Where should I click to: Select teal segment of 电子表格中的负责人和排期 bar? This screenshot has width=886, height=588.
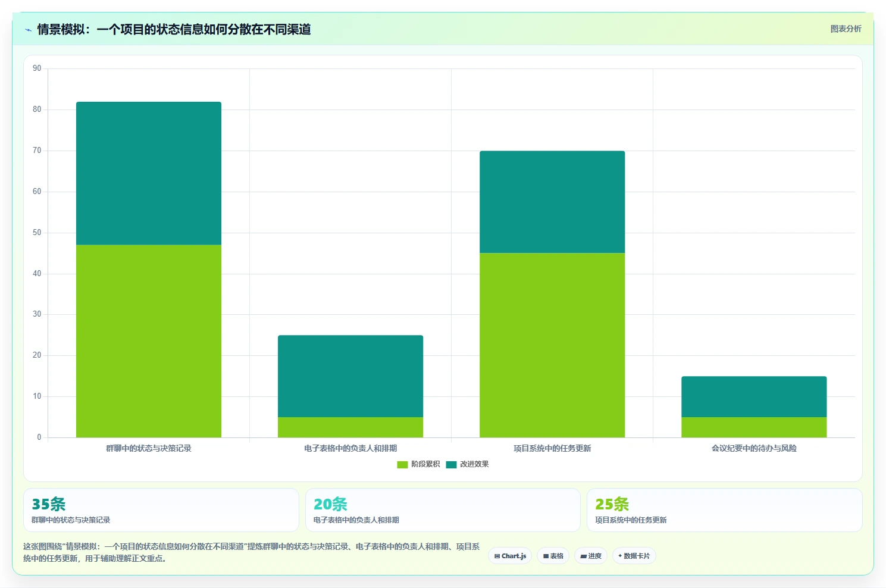350,376
